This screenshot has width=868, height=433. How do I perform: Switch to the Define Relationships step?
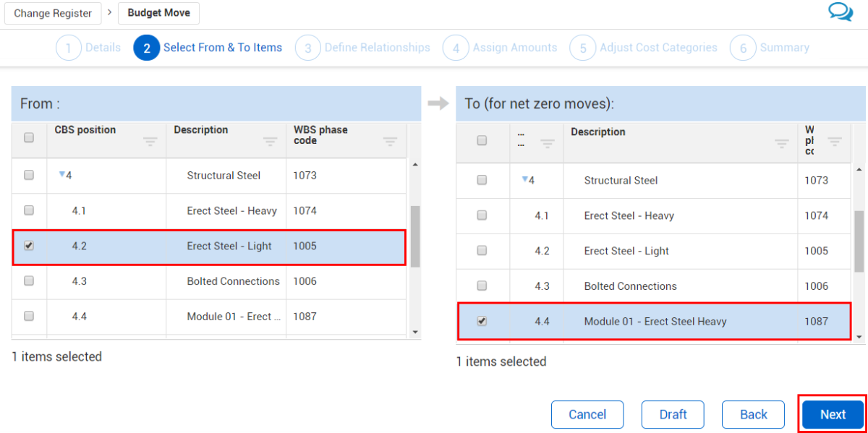click(x=376, y=48)
